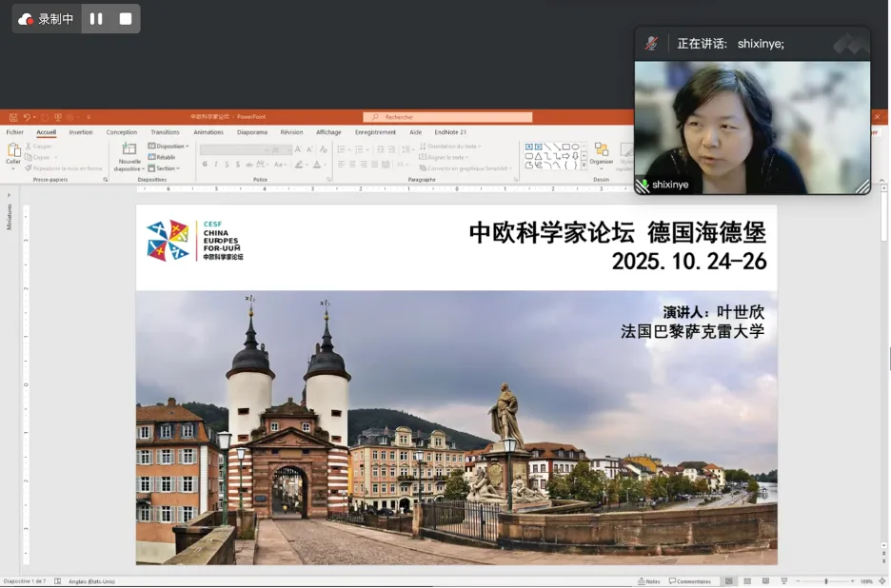Click the Save icon in PowerPoint title bar
Image resolution: width=891 pixels, height=588 pixels.
[x=13, y=117]
